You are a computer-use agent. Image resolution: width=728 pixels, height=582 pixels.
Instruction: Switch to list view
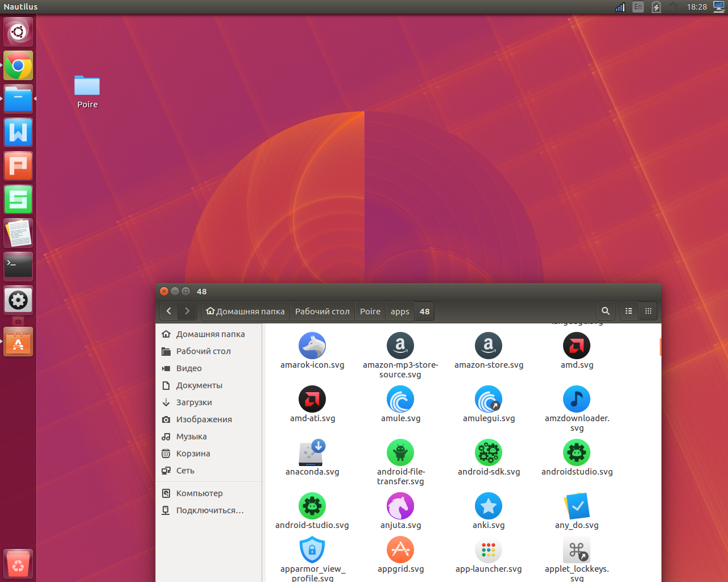click(x=629, y=311)
